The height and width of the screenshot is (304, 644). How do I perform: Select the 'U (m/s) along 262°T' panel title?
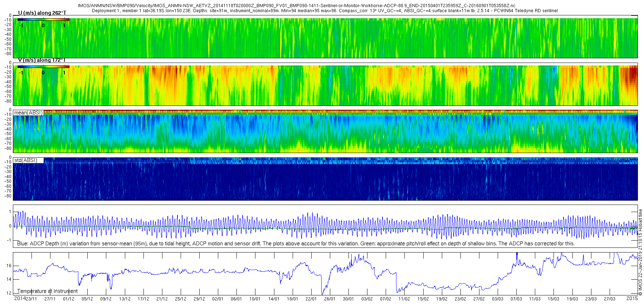(x=42, y=13)
